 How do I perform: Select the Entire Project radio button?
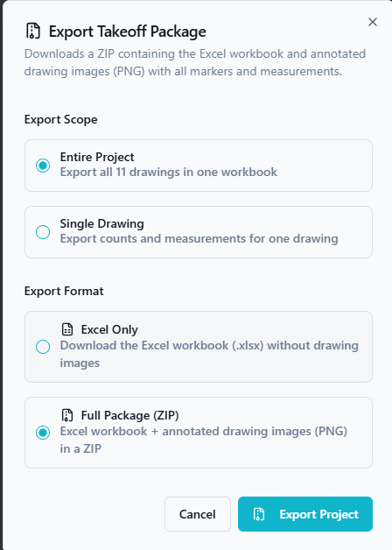coord(43,166)
